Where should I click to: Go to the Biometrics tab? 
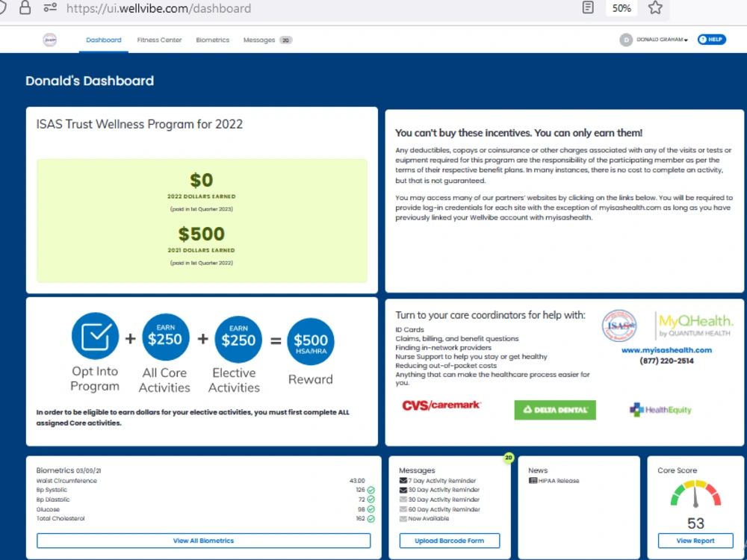tap(212, 40)
